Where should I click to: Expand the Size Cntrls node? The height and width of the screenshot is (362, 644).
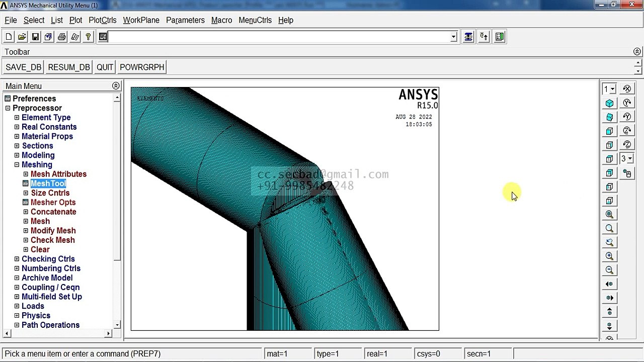tap(26, 193)
